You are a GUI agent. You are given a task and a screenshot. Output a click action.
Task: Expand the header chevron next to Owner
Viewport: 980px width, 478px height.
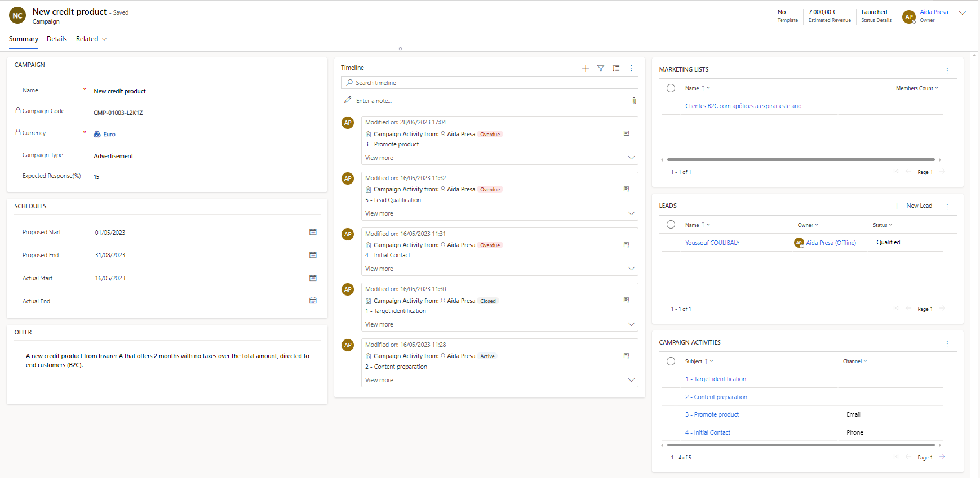click(962, 13)
